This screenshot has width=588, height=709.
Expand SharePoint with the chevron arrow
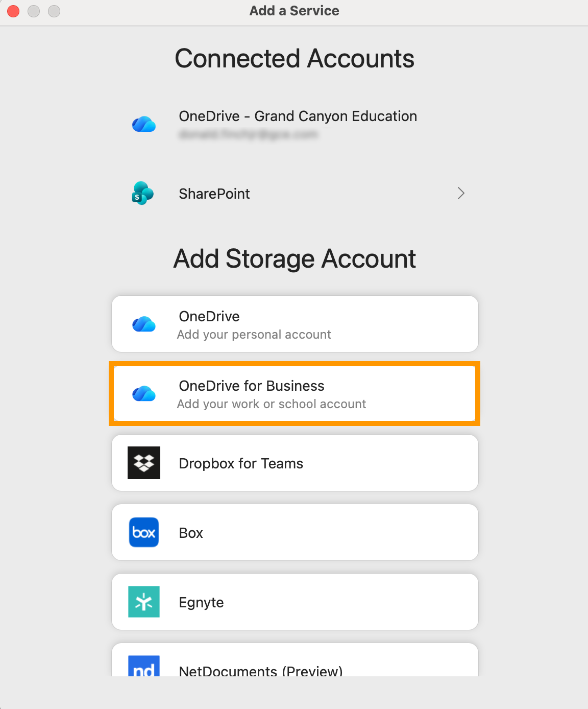(461, 193)
